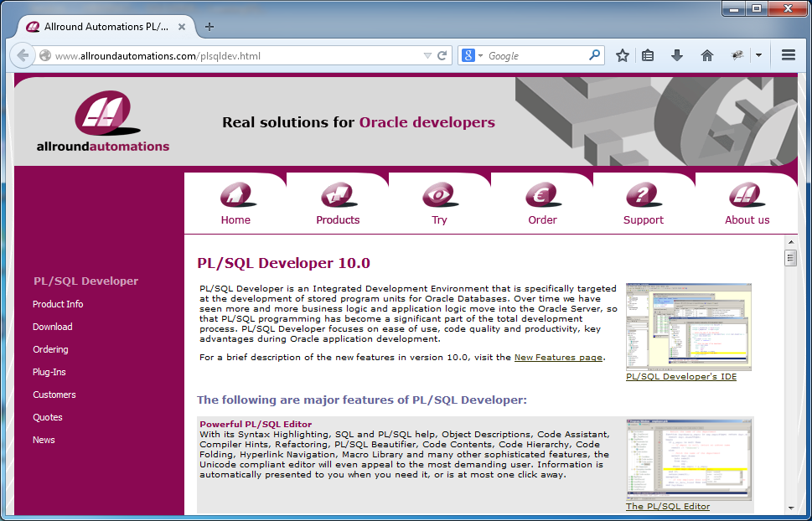
Task: Click the Try eye icon
Action: pos(440,195)
